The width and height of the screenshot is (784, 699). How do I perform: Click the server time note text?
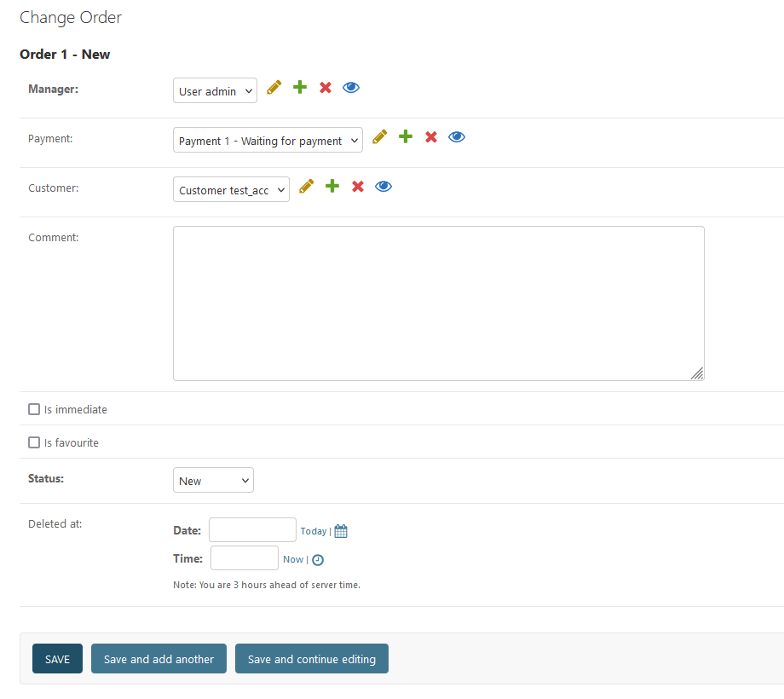[x=267, y=585]
